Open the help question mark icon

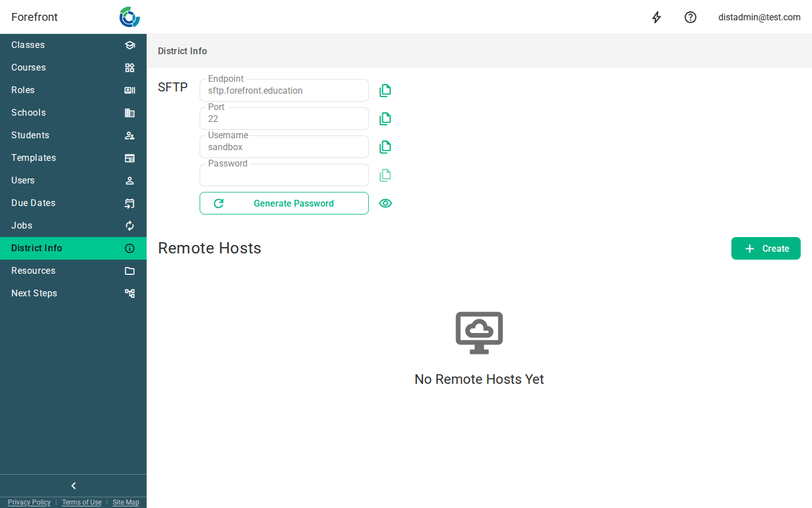(x=690, y=17)
